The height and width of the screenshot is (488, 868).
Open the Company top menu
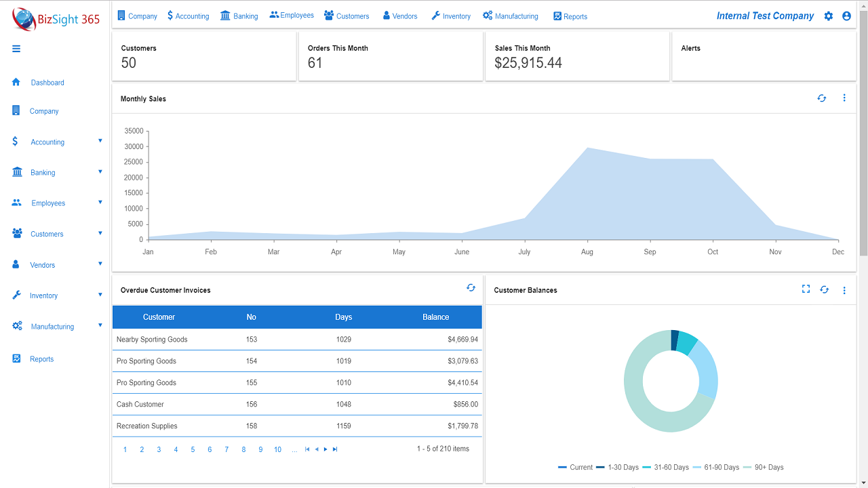coord(137,16)
